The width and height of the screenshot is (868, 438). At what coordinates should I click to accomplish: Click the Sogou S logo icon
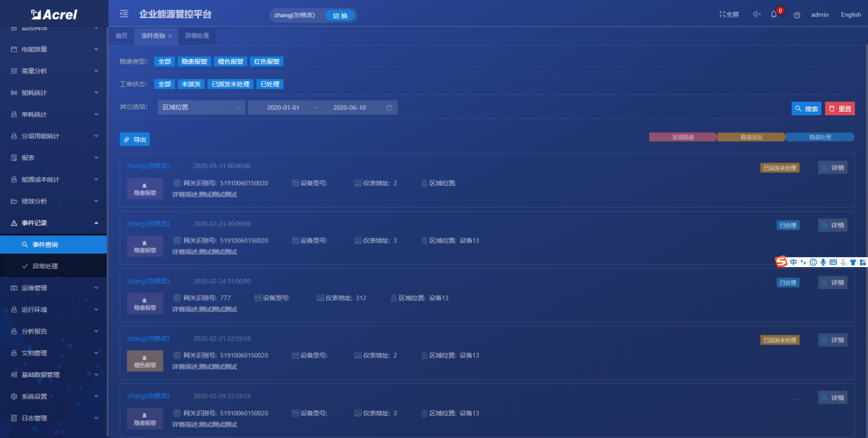(x=781, y=262)
